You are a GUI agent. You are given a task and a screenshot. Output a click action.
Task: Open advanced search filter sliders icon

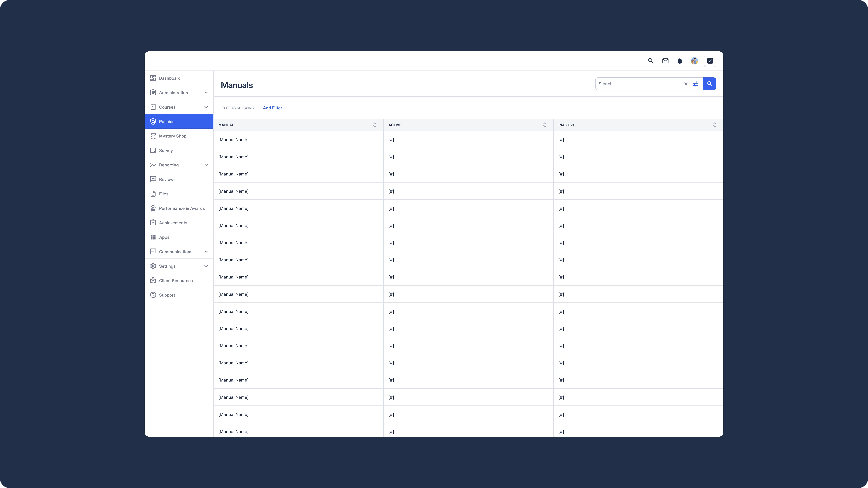pos(695,84)
